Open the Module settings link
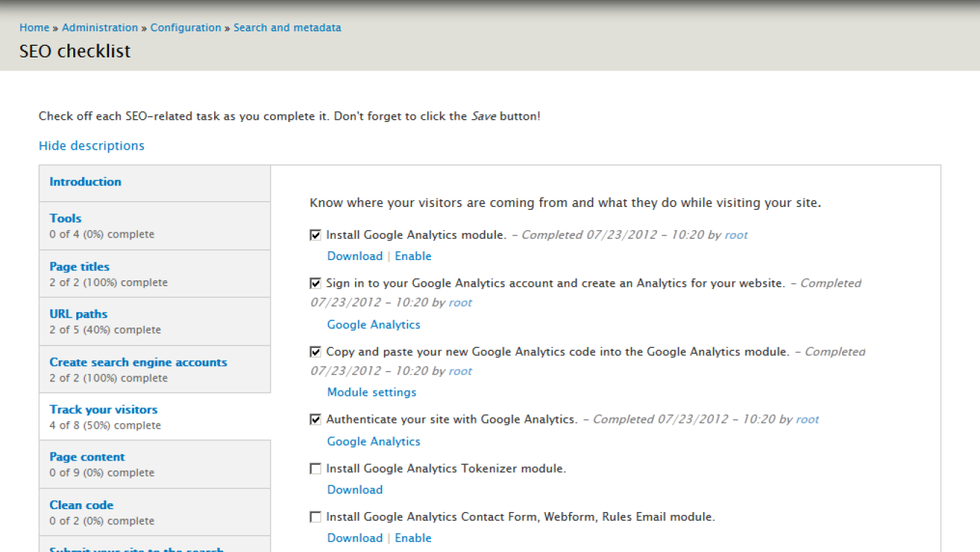Screen dimensions: 980x552 pos(371,391)
